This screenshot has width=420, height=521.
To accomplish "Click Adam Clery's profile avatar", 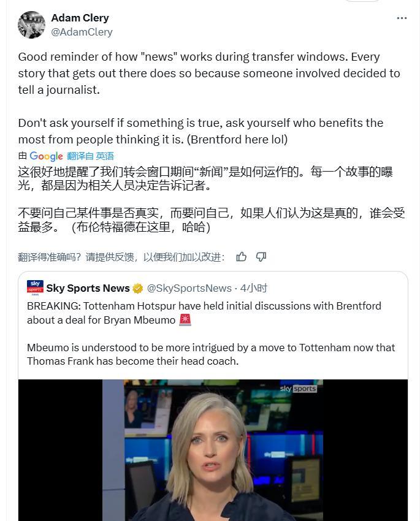I will (31, 25).
